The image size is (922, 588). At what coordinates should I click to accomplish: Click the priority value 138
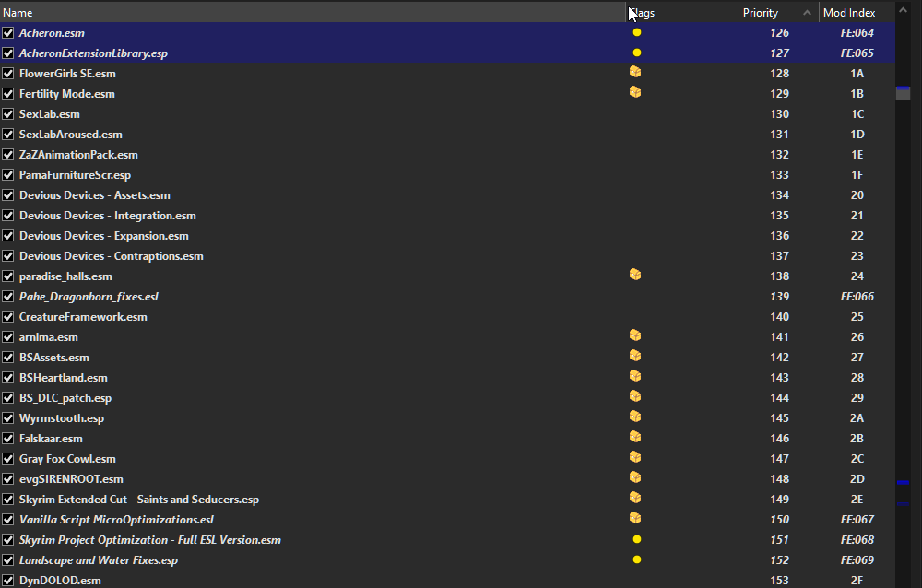[x=780, y=276]
